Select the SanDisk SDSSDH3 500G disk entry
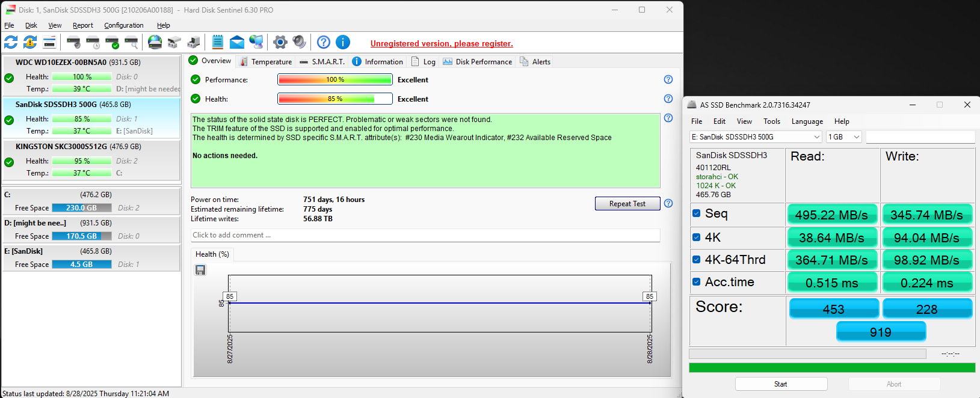Screen dimensions: 980x398 91,118
